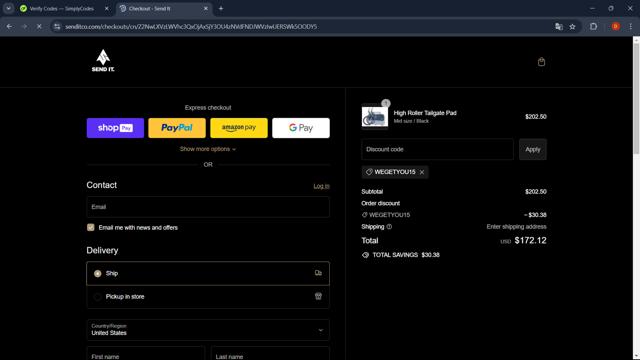This screenshot has width=640, height=360.
Task: Open the tab search dropdown arrow
Action: click(x=8, y=9)
